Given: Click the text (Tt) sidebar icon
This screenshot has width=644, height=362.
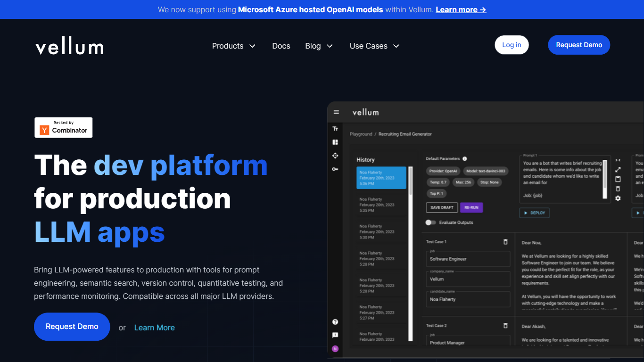Looking at the screenshot, I should pyautogui.click(x=335, y=129).
